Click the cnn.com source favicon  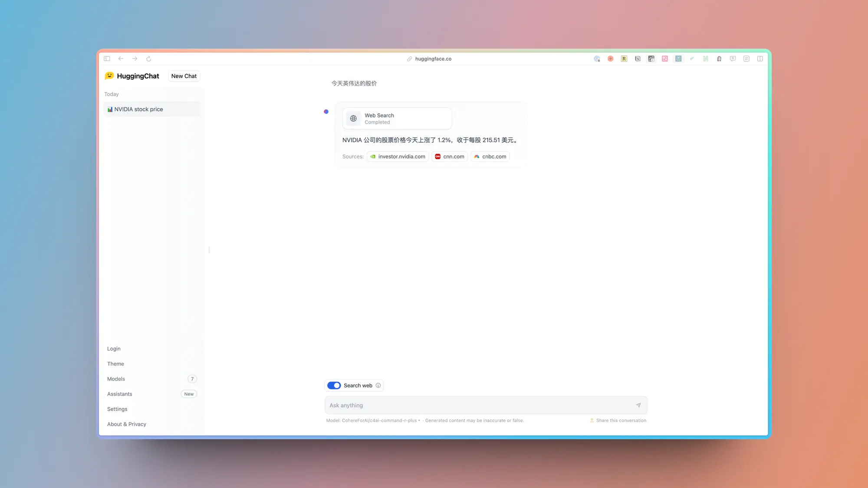(x=437, y=156)
